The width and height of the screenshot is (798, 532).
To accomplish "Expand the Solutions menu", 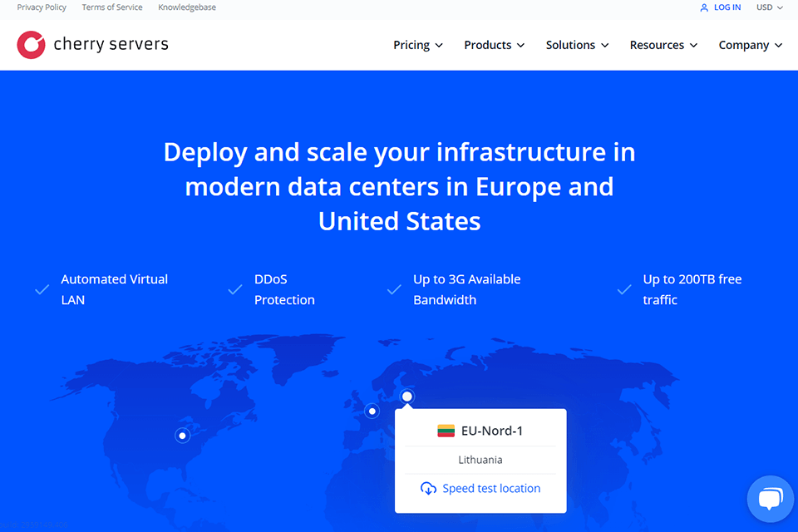I will (577, 46).
